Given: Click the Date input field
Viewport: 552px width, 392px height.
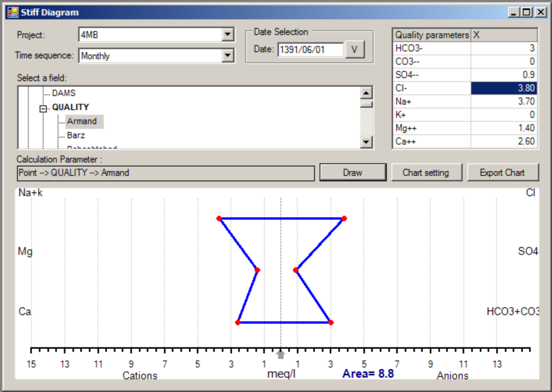Looking at the screenshot, I should pyautogui.click(x=310, y=50).
